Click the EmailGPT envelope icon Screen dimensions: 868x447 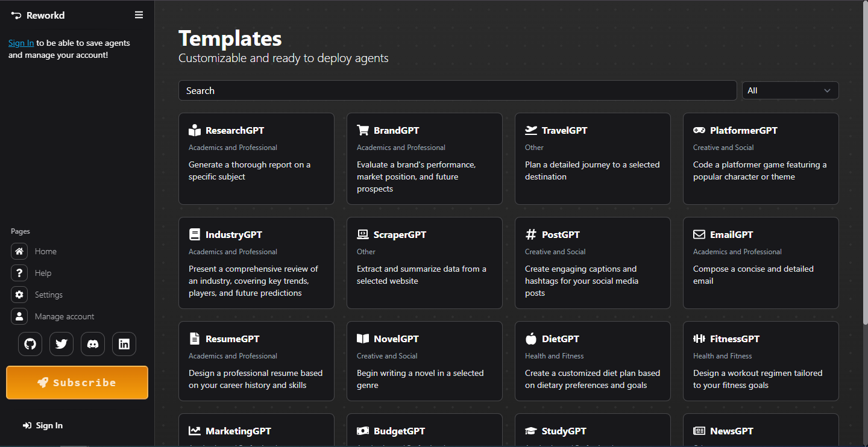pos(699,234)
